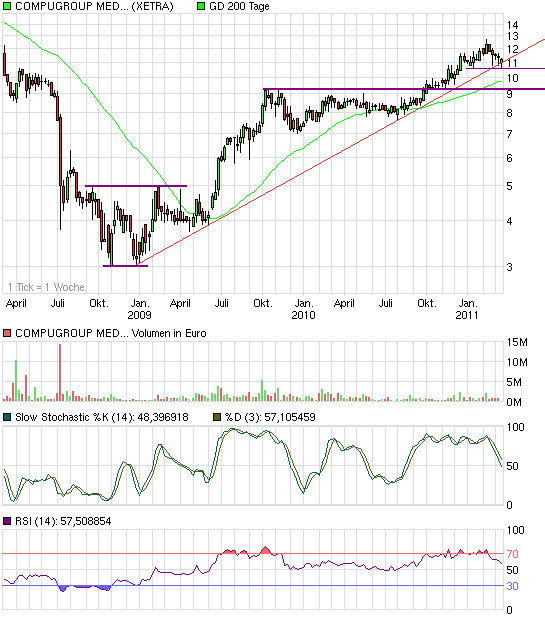Click the blue 30 level label on RSI axis
The image size is (545, 618).
(512, 586)
